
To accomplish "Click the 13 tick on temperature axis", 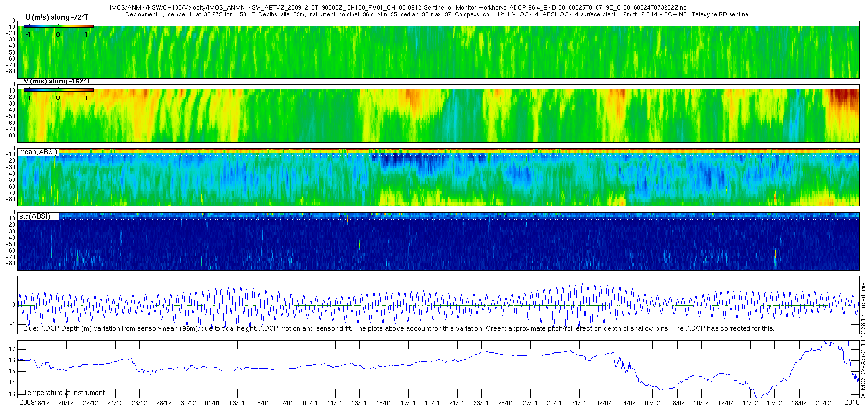I will [12, 394].
